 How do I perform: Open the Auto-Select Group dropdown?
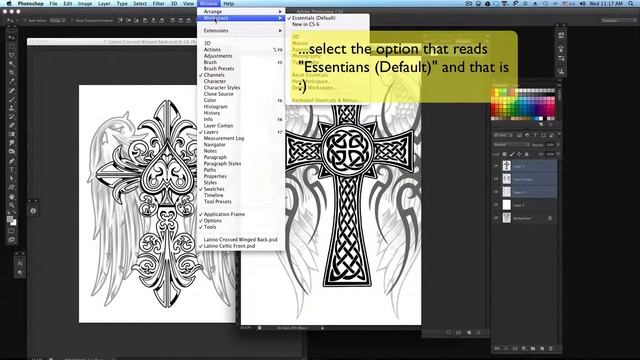[x=57, y=20]
